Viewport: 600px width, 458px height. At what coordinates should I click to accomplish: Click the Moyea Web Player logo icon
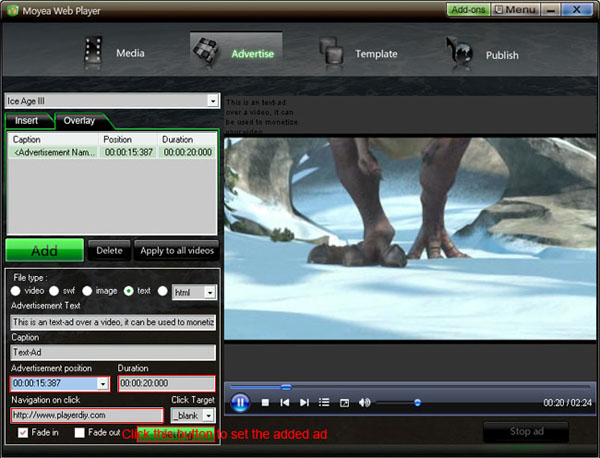point(12,10)
